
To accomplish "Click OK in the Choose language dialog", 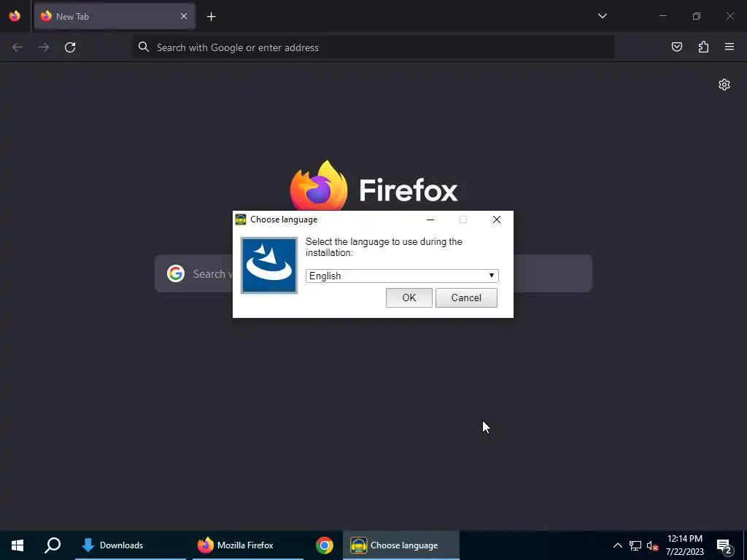I will tap(409, 297).
